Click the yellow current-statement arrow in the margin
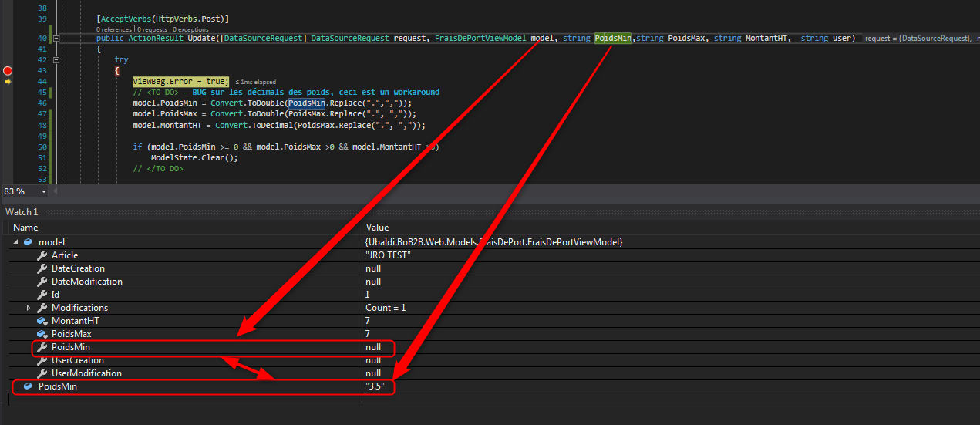The image size is (980, 425). click(x=8, y=81)
